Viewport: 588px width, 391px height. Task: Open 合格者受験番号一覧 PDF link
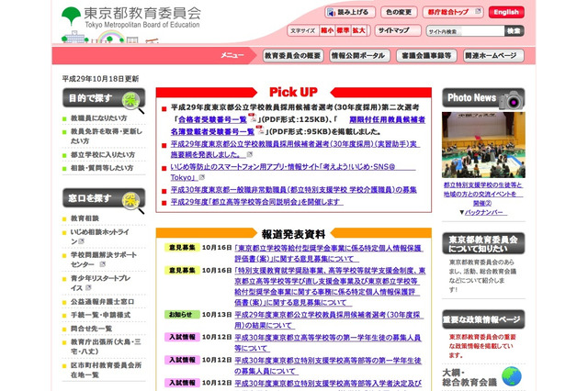coord(212,120)
